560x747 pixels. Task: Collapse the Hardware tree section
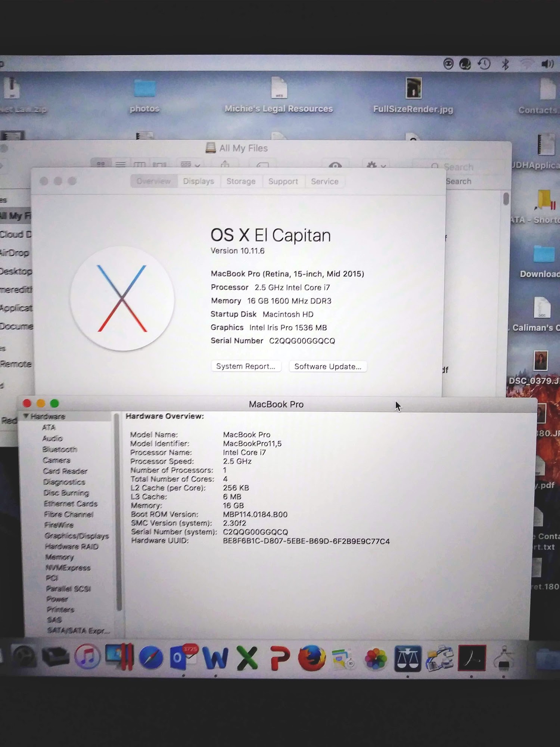click(26, 416)
